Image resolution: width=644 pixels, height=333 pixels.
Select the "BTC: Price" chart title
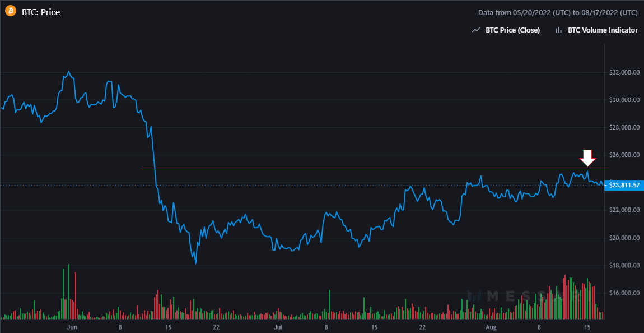click(x=40, y=12)
